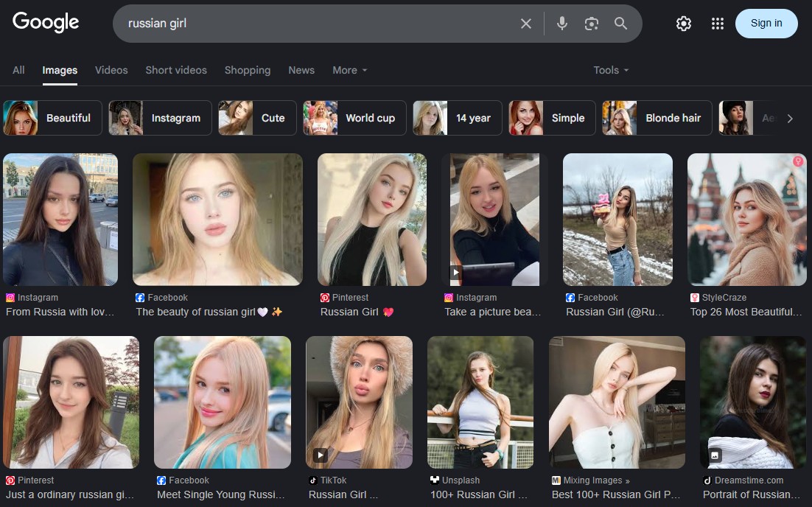Select the Beautiful filter chip
812x507 pixels.
tap(53, 118)
